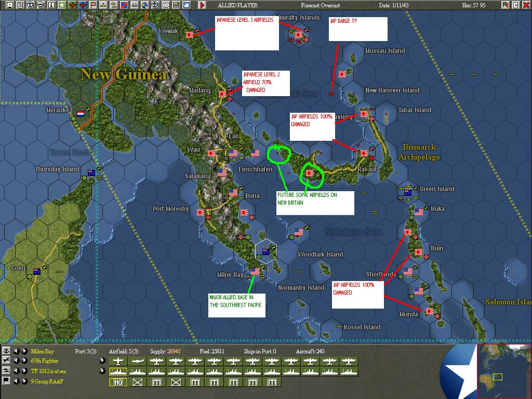This screenshot has height=399, width=532.
Task: Click the terrain panel icon beside OP
Action: pyautogui.click(x=176, y=5)
